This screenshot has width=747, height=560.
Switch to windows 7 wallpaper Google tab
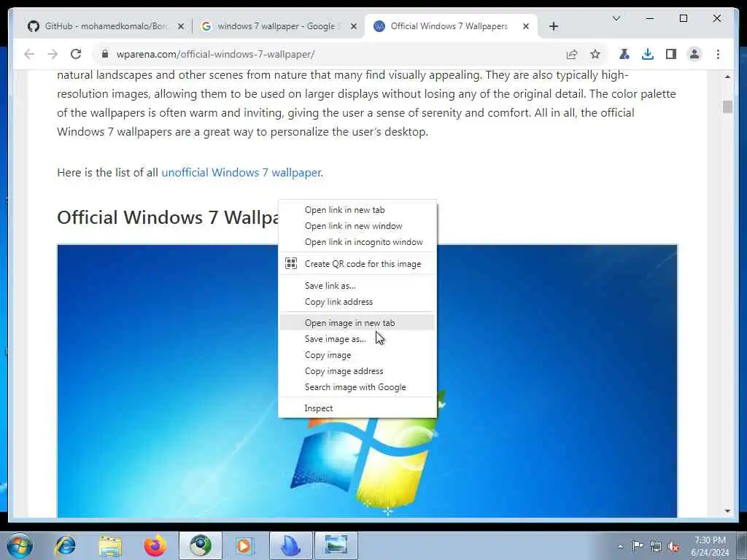pos(278,26)
